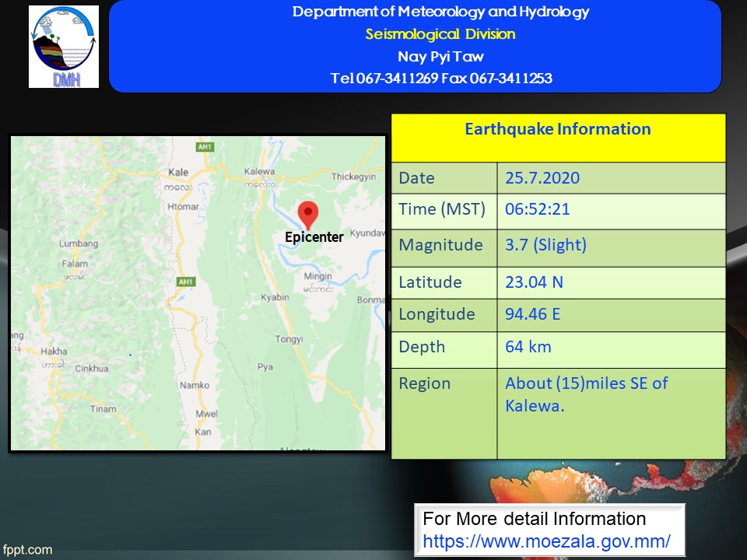Viewport: 747px width, 560px height.
Task: Select the depth value 64 km
Action: (x=528, y=347)
